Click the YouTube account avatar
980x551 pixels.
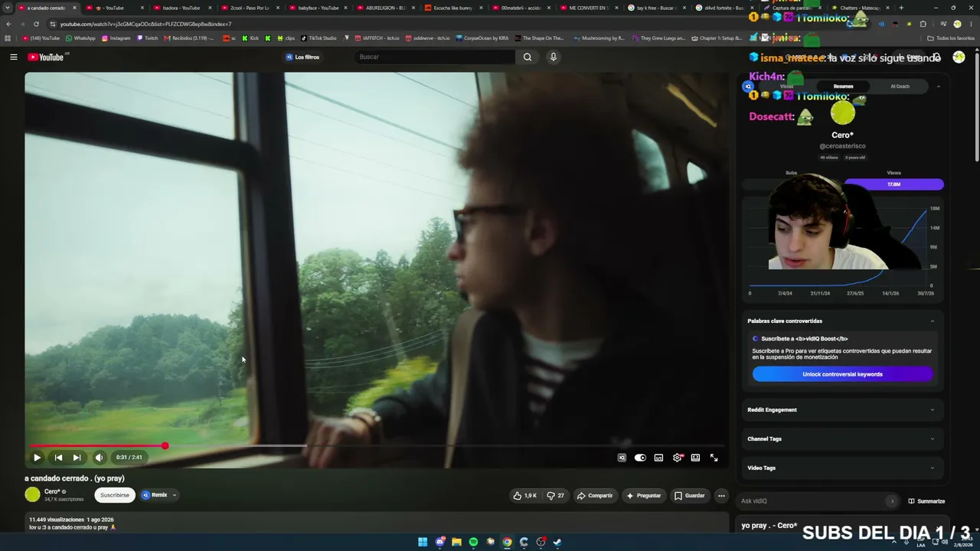point(959,57)
